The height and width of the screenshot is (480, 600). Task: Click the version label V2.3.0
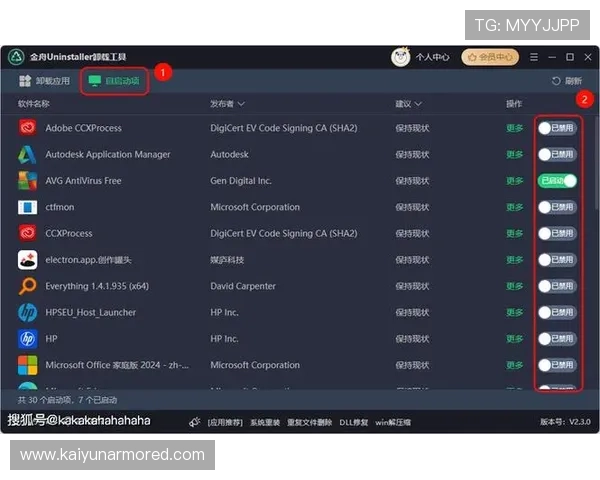580,422
